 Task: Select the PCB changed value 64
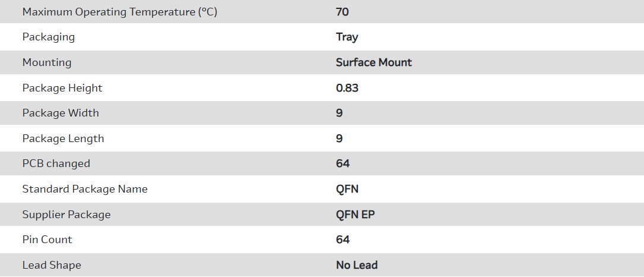[343, 163]
